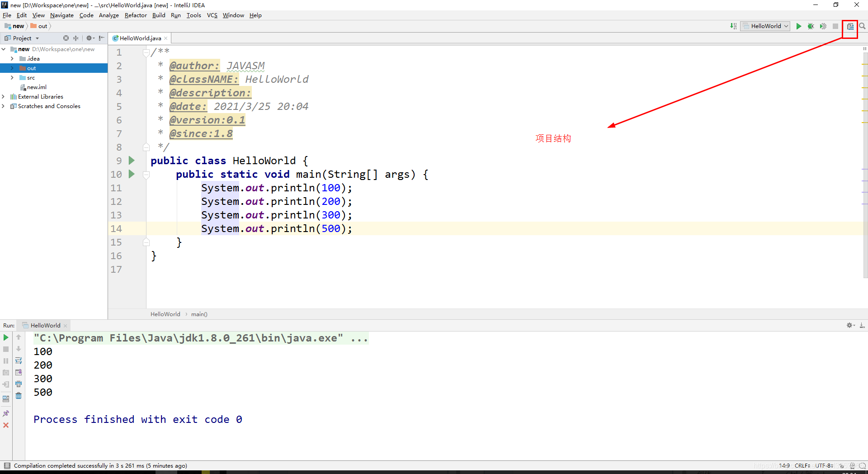The image size is (868, 474).
Task: Collapse the 'new' project root node
Action: (x=4, y=49)
